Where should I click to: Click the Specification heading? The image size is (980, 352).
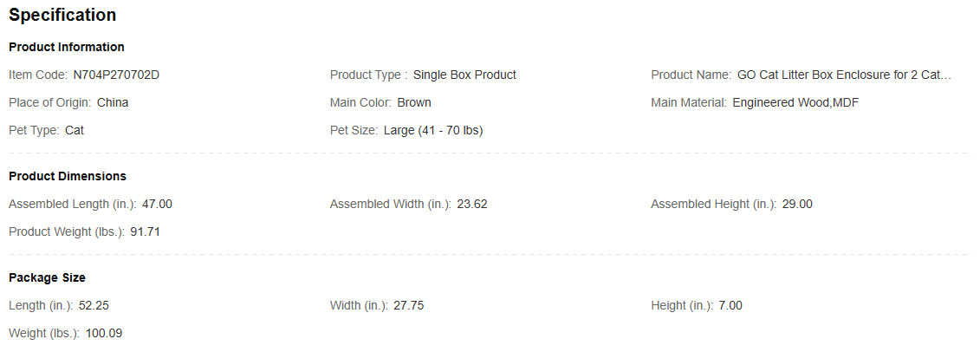[62, 15]
